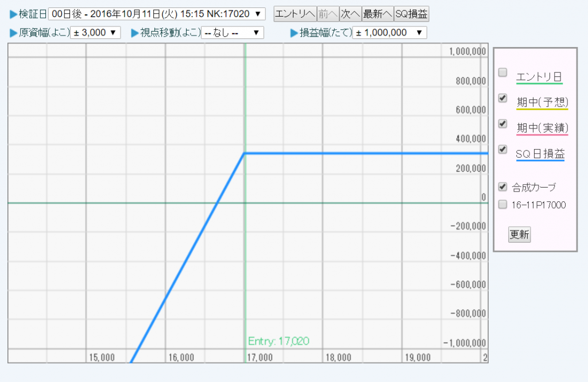Screen dimensions: 588x382
Task: Click the 視点移動(よこ) label text
Action: [x=171, y=33]
